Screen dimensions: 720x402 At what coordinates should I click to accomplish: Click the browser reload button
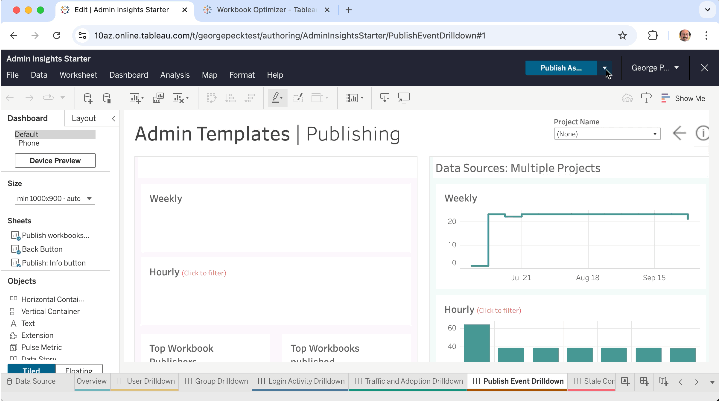coord(56,35)
